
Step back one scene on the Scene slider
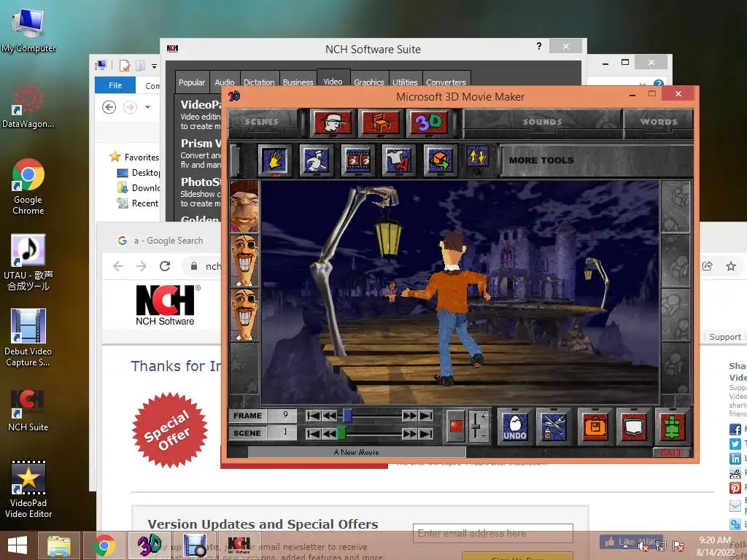329,433
